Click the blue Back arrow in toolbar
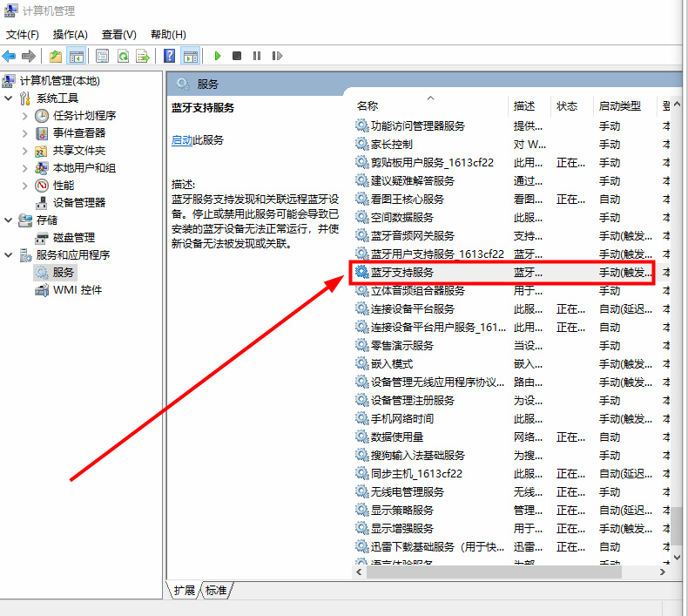The width and height of the screenshot is (688, 616). coord(9,56)
